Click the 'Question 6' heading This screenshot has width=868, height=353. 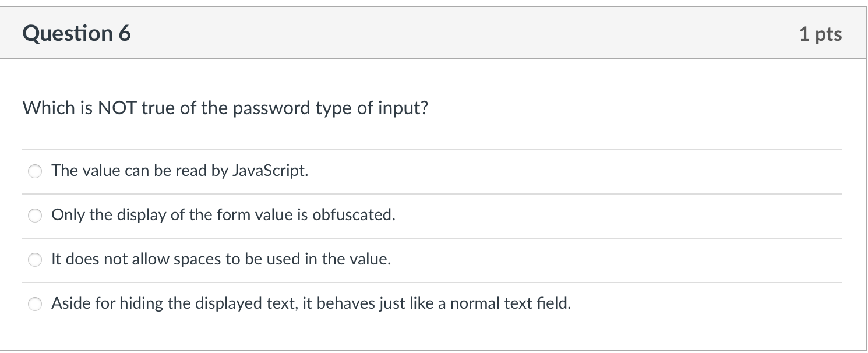76,34
